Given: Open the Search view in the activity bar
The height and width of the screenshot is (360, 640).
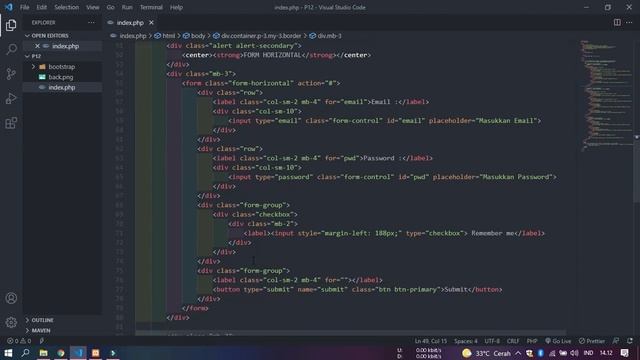Looking at the screenshot, I should (x=11, y=49).
